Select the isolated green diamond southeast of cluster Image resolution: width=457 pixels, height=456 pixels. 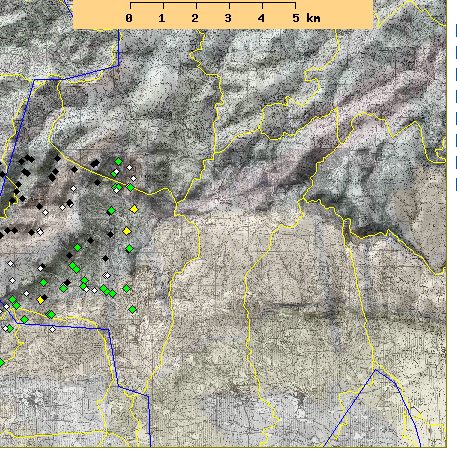point(133,310)
